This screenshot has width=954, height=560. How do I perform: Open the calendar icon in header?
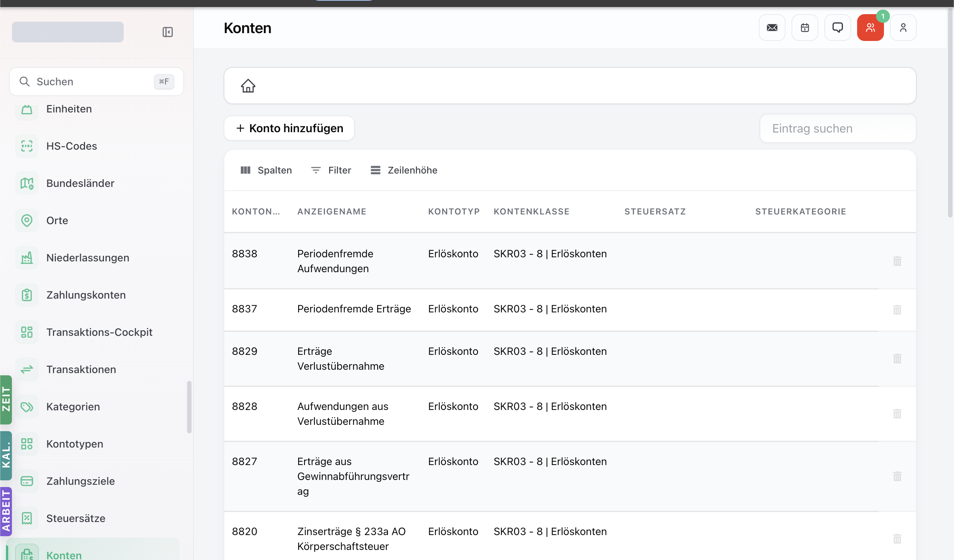805,28
